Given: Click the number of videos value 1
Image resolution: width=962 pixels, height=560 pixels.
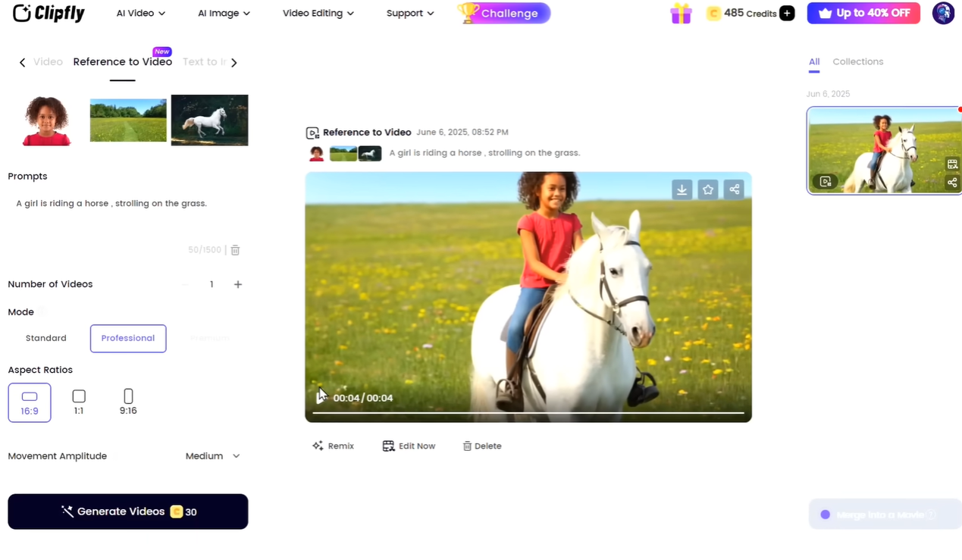Looking at the screenshot, I should (212, 284).
